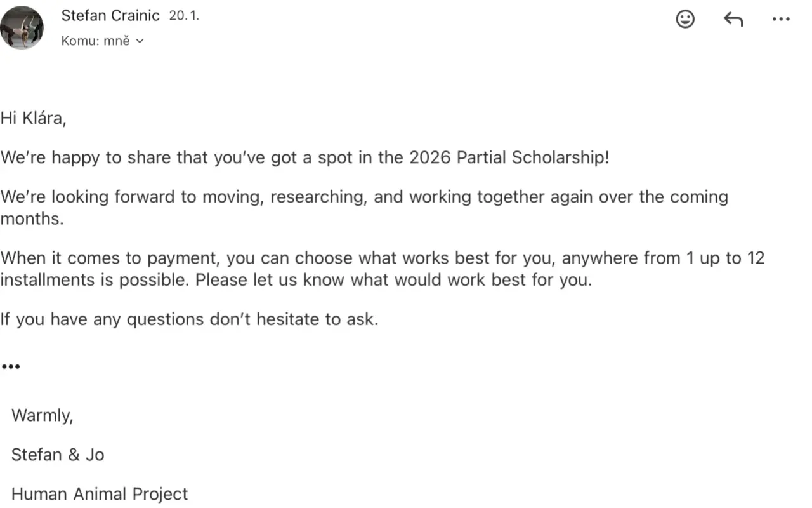This screenshot has width=812, height=508.
Task: Click the 2026 Partial Scholarship text
Action: tap(509, 157)
